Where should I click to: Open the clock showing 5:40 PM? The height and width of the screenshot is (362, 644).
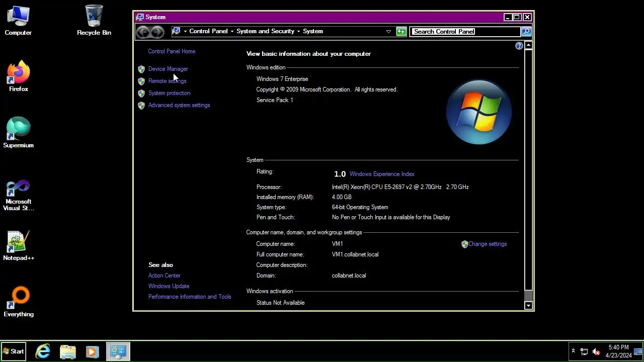pos(618,351)
